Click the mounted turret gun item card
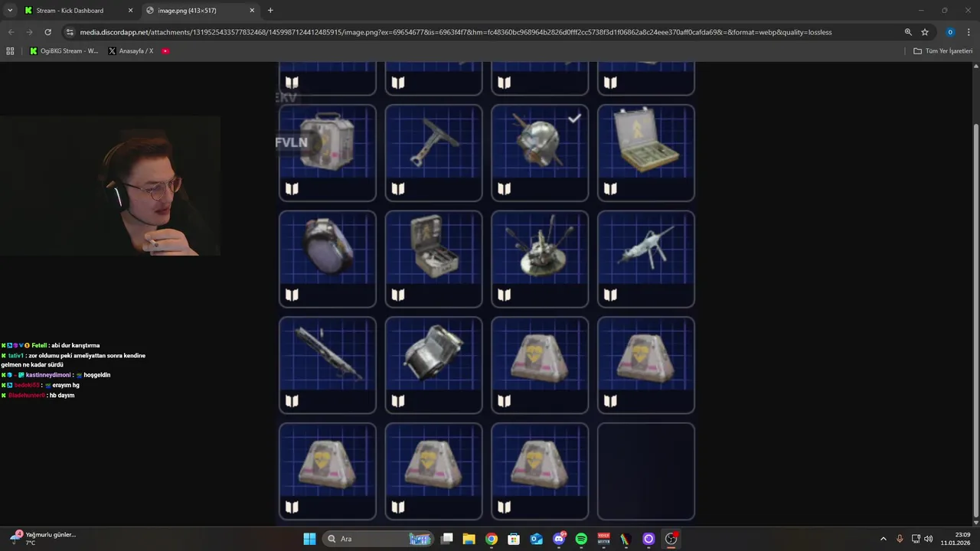The width and height of the screenshot is (980, 551). pos(645,259)
